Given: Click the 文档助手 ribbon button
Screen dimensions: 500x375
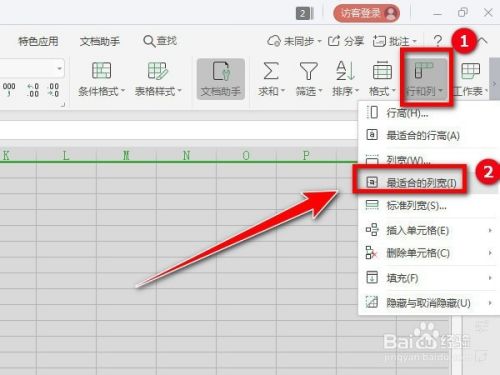Looking at the screenshot, I should tap(221, 79).
